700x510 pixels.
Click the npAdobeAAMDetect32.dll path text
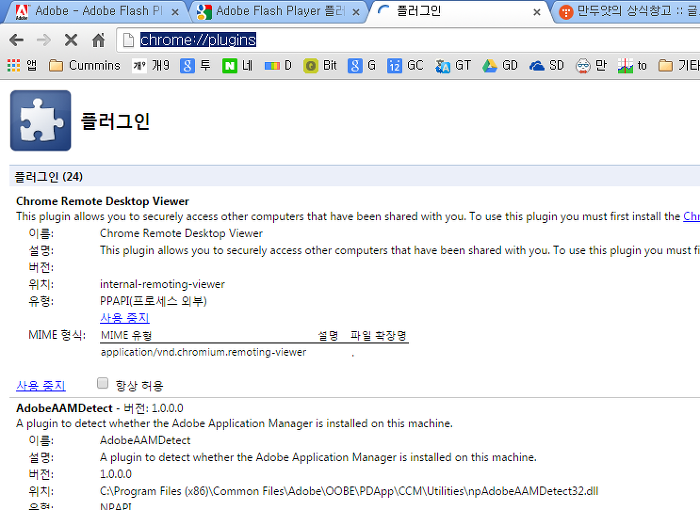(x=349, y=491)
